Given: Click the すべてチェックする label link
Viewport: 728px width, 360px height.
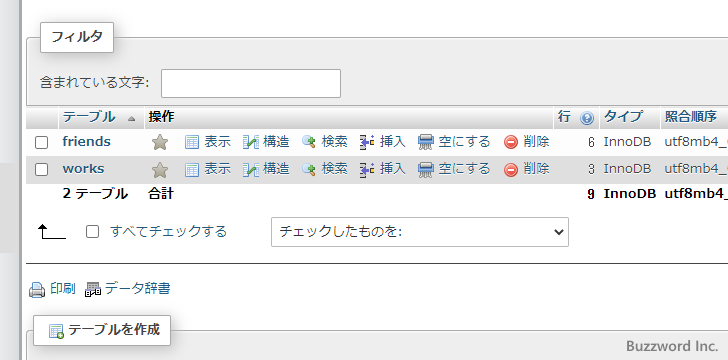Looking at the screenshot, I should coord(169,231).
